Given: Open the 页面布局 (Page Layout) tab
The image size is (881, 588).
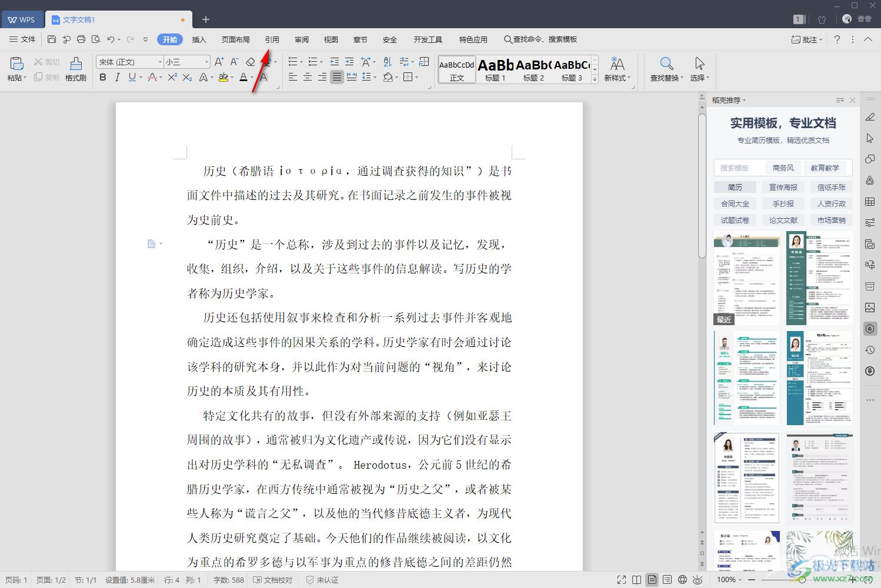Looking at the screenshot, I should click(x=235, y=39).
